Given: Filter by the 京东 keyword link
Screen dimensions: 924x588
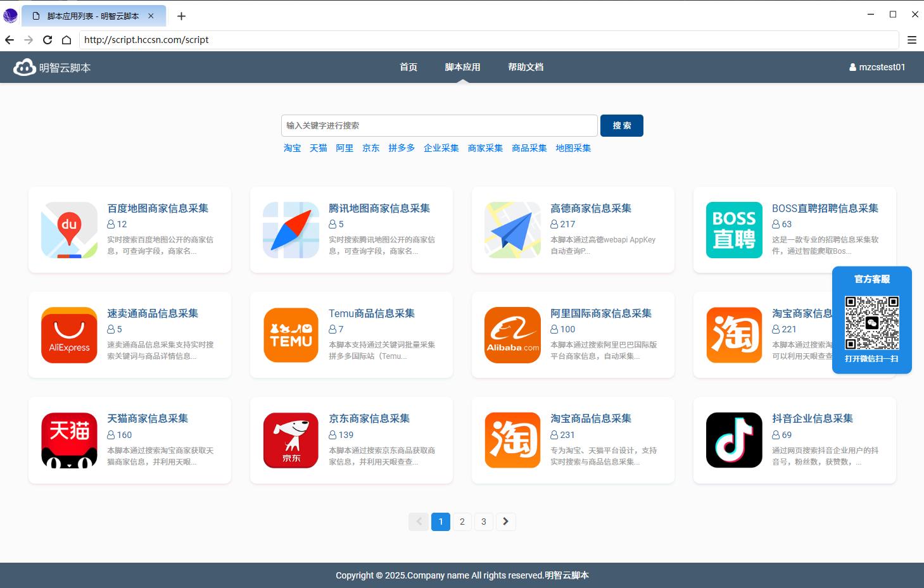Looking at the screenshot, I should point(371,148).
